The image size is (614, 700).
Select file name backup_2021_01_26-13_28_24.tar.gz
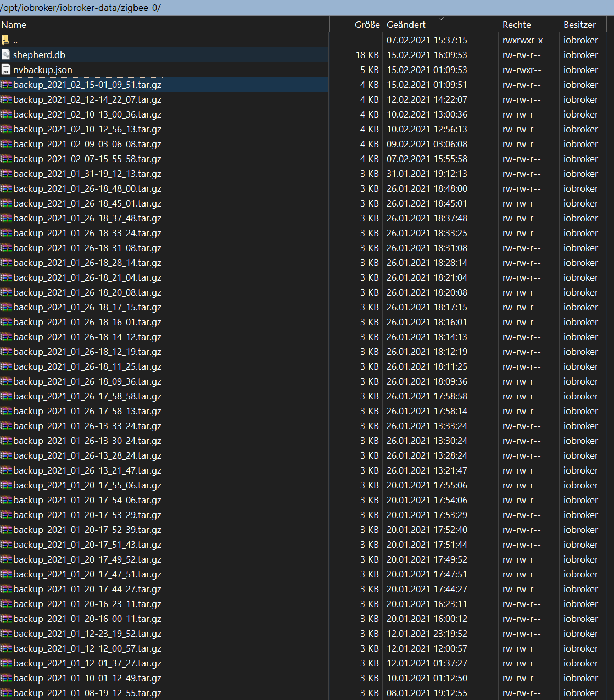(87, 455)
